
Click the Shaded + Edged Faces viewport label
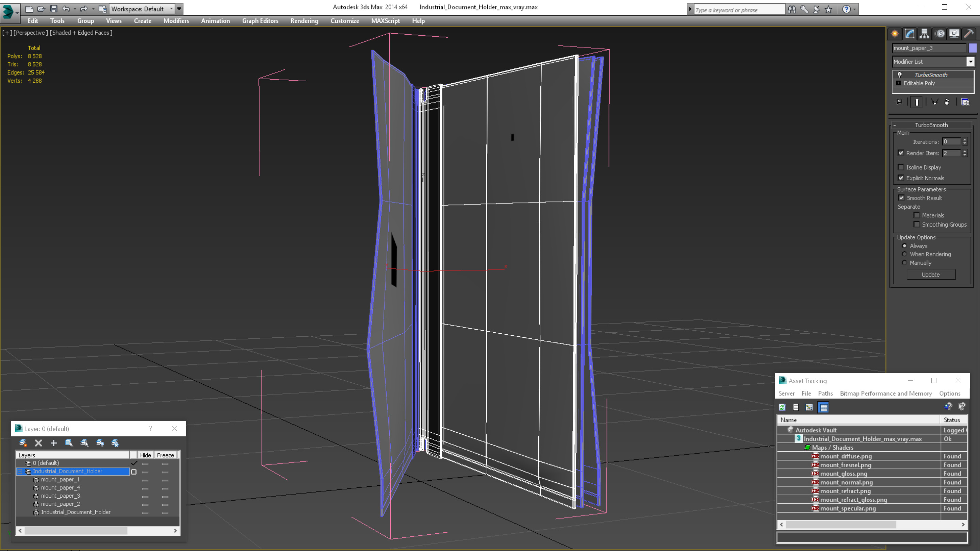(81, 33)
